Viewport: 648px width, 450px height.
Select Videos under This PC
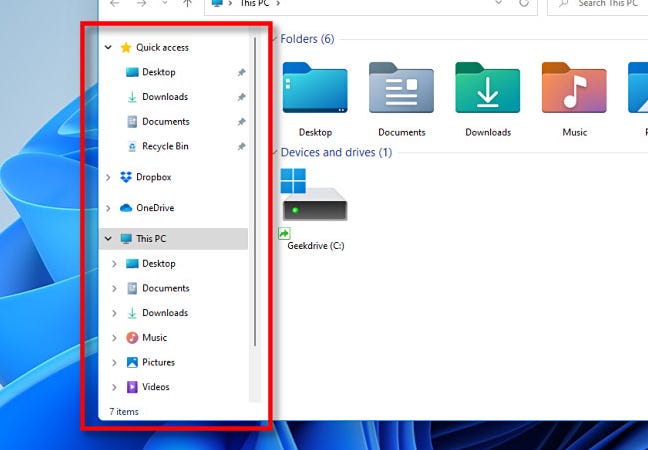pyautogui.click(x=155, y=387)
